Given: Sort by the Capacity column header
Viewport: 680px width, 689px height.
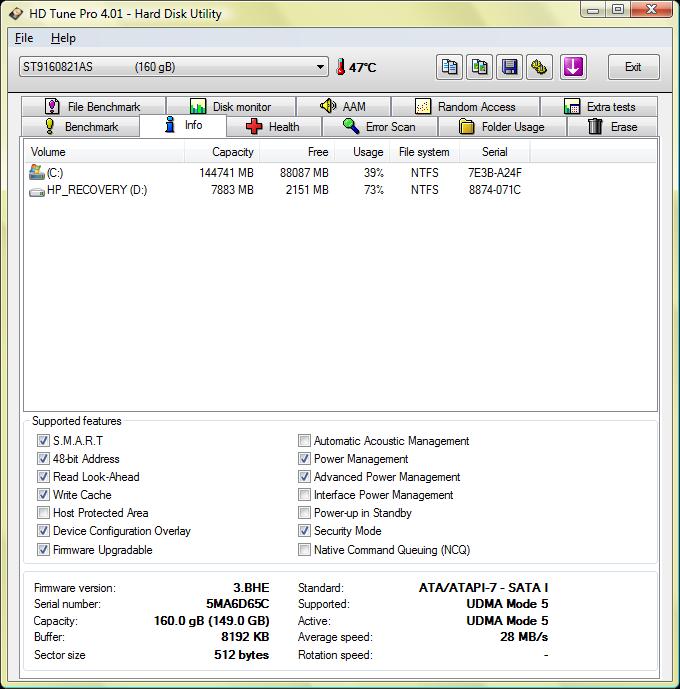Looking at the screenshot, I should 222,152.
